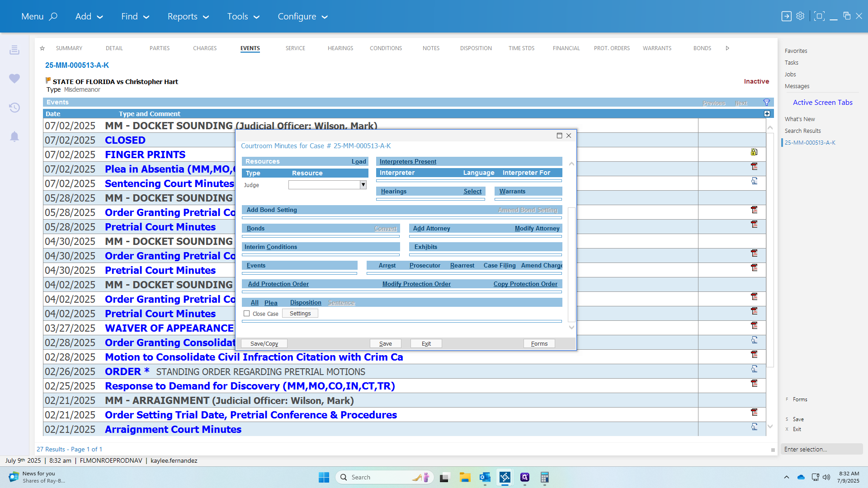Open document icon for Arraignment Court Minutes row
This screenshot has width=868, height=488.
754,427
